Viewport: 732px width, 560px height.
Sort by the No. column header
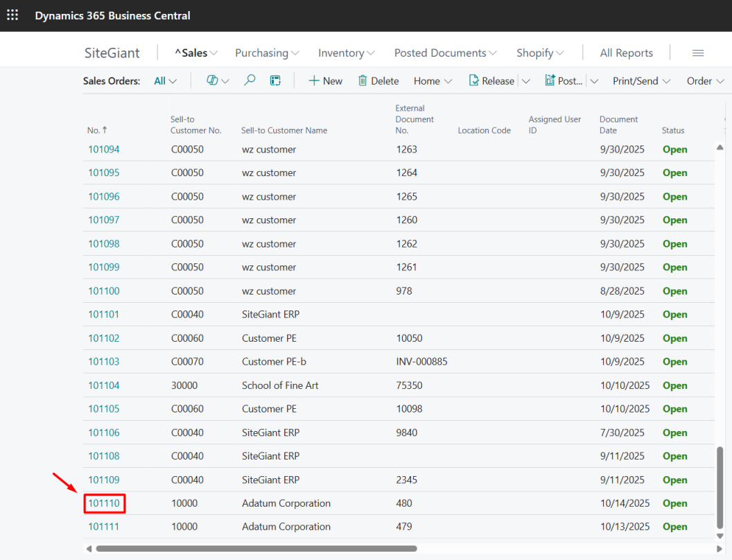tap(94, 130)
